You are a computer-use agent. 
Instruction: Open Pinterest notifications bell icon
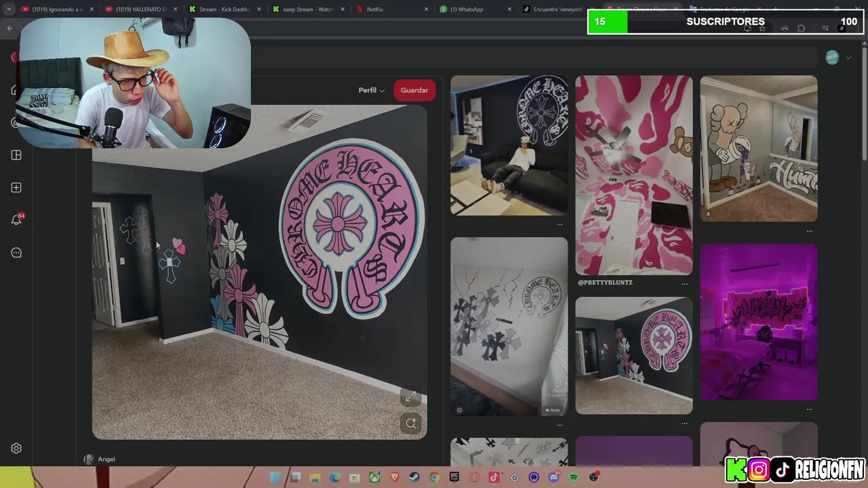click(x=16, y=220)
